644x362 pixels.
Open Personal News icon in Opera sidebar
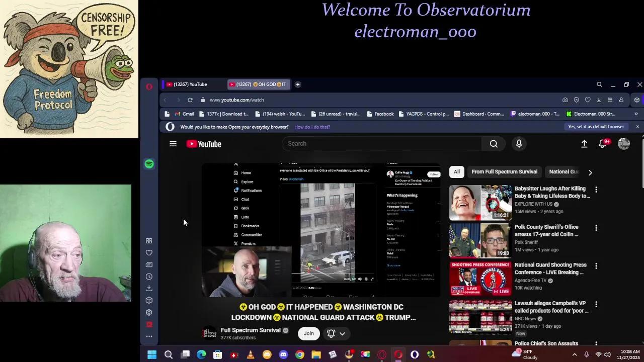tap(149, 264)
